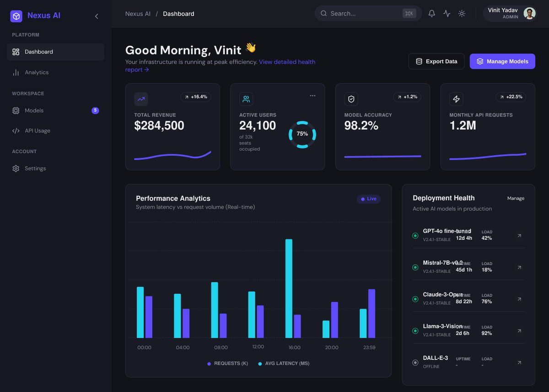Click the Total Revenue trend icon
The width and height of the screenshot is (549, 392).
pyautogui.click(x=141, y=99)
